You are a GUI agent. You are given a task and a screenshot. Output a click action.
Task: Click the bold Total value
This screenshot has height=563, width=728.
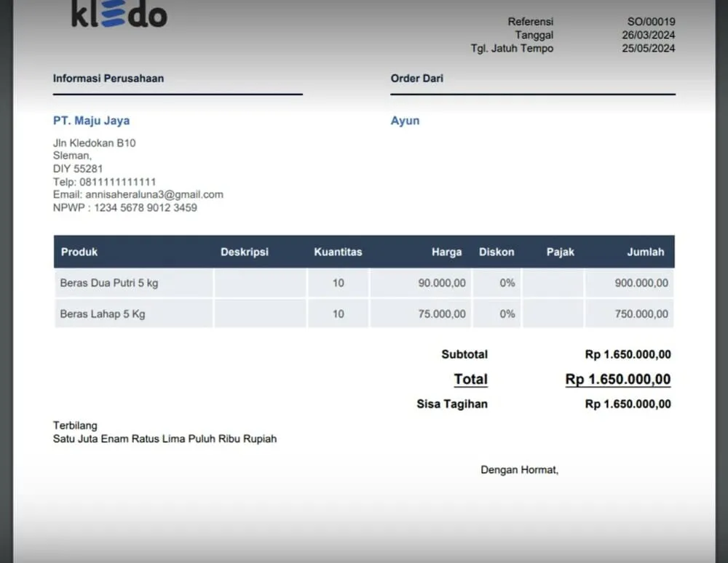[627, 379]
